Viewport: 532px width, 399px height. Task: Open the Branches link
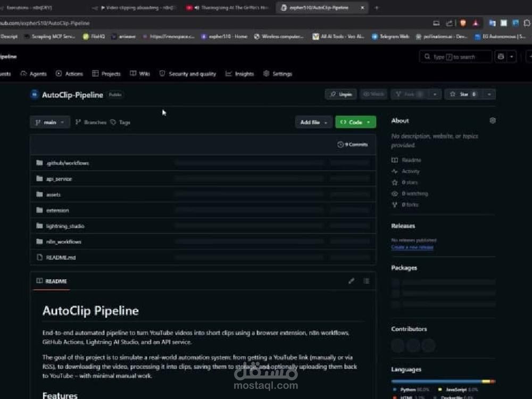pyautogui.click(x=91, y=122)
